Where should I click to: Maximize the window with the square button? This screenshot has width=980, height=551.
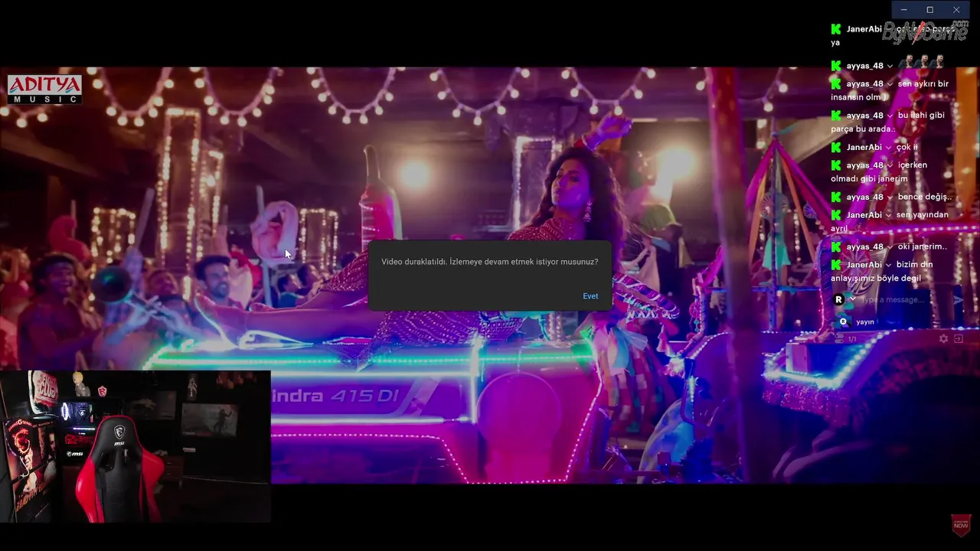click(x=929, y=10)
